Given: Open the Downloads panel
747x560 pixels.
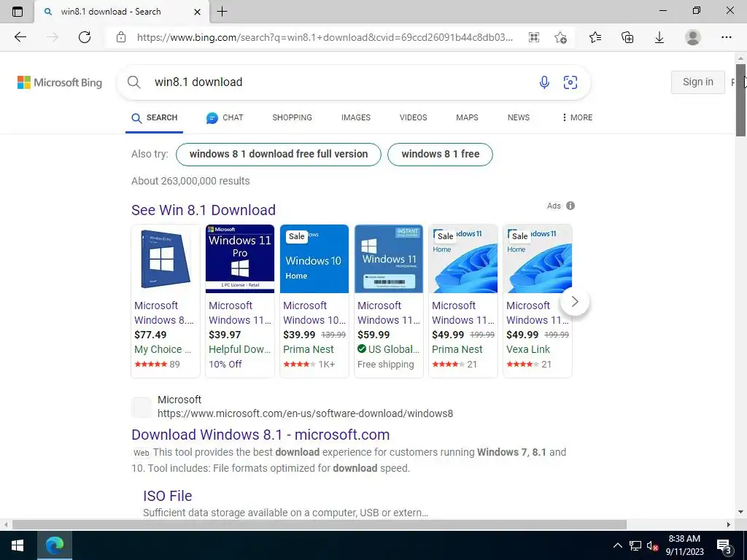Looking at the screenshot, I should coord(659,37).
